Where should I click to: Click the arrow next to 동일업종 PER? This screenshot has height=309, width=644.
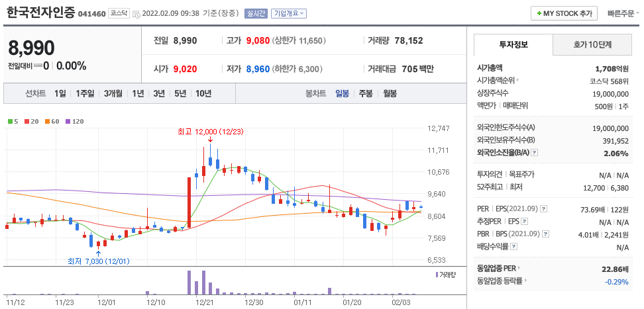(x=519, y=269)
